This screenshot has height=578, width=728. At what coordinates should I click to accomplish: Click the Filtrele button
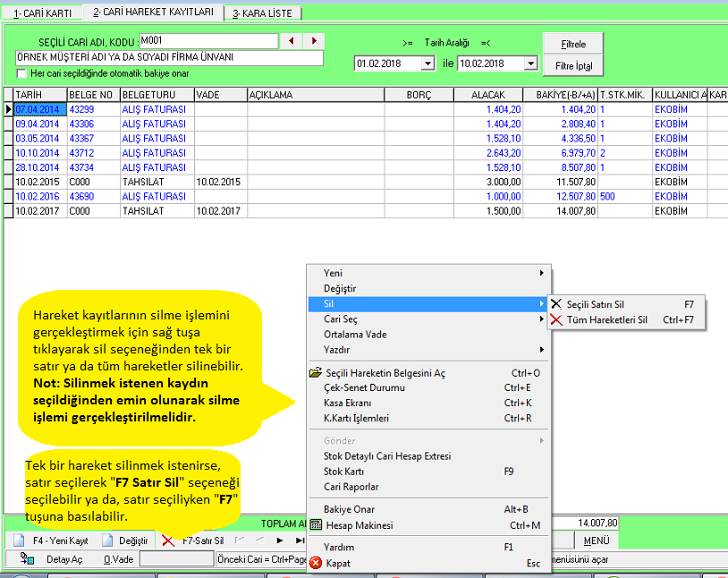(573, 44)
